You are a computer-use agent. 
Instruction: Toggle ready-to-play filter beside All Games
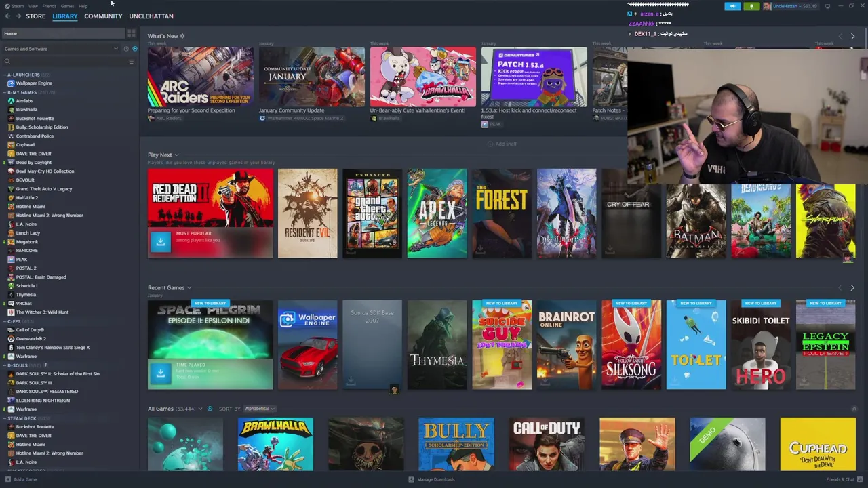tap(210, 409)
